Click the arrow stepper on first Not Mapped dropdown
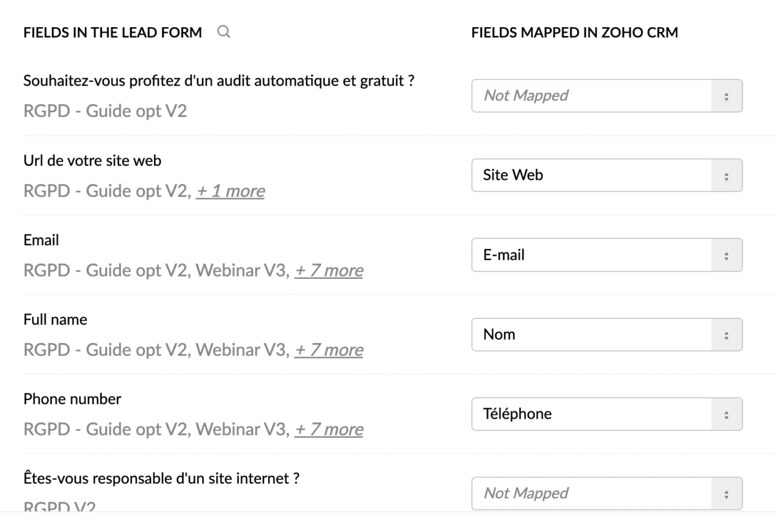The image size is (776, 532). coord(727,95)
